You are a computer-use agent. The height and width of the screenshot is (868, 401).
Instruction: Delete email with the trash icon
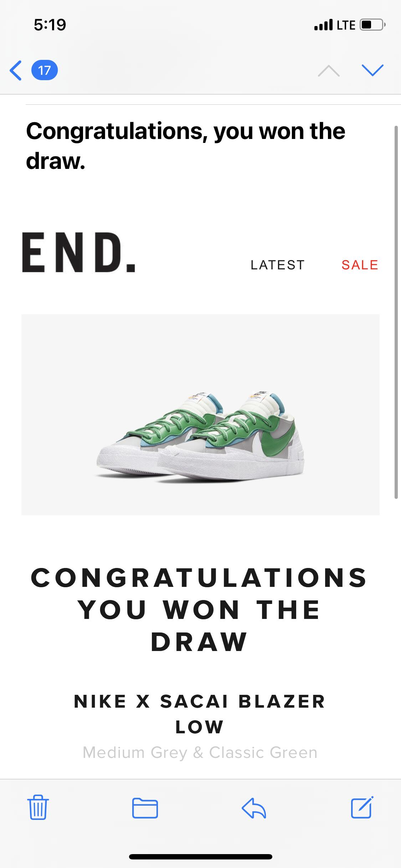point(38,807)
